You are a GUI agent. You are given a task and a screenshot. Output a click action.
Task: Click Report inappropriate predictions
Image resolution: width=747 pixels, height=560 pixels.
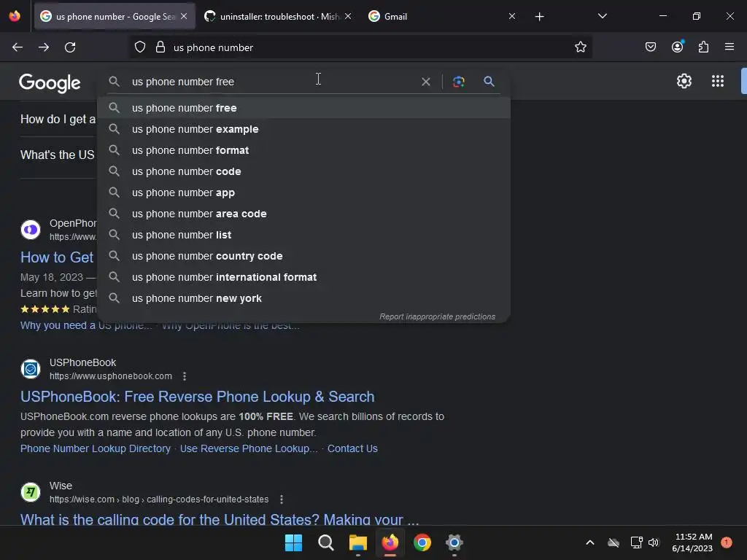437,316
